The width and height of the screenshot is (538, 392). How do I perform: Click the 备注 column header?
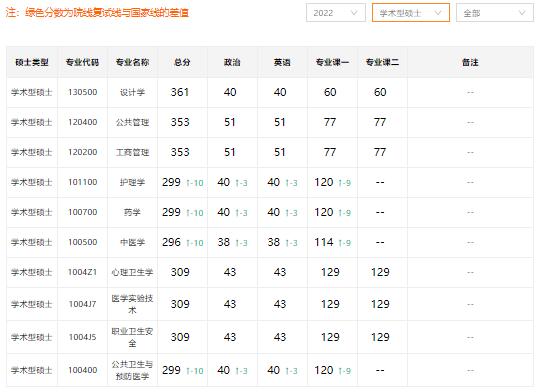[x=470, y=62]
